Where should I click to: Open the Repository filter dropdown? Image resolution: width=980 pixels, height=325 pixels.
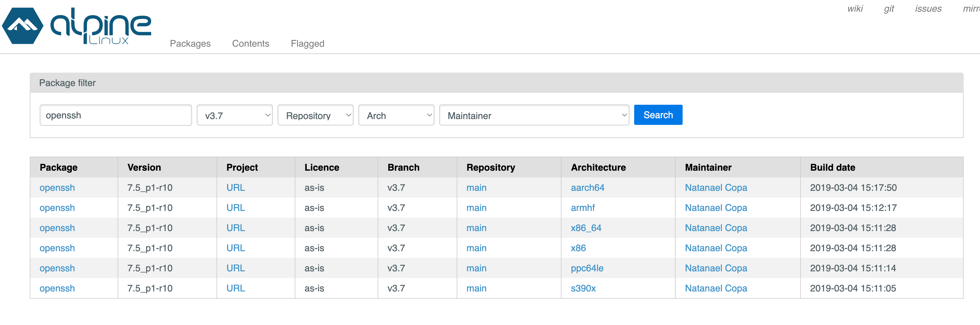[x=315, y=115]
